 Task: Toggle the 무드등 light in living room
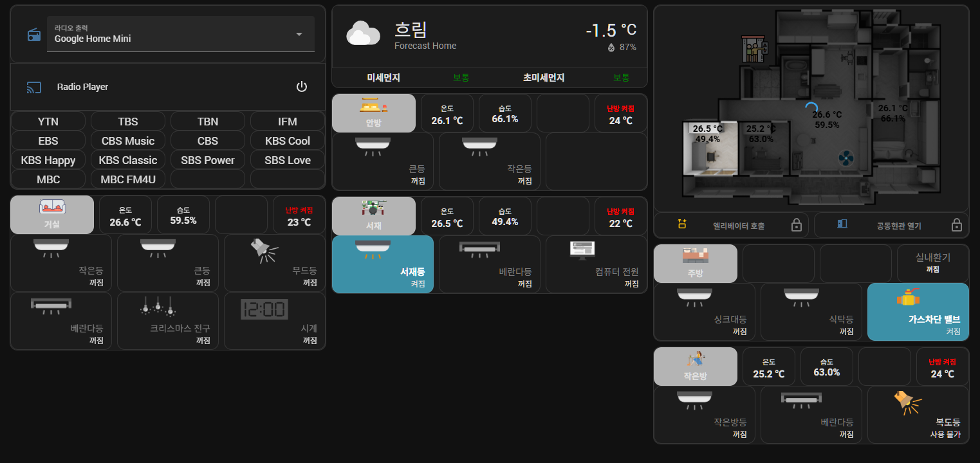coord(274,264)
